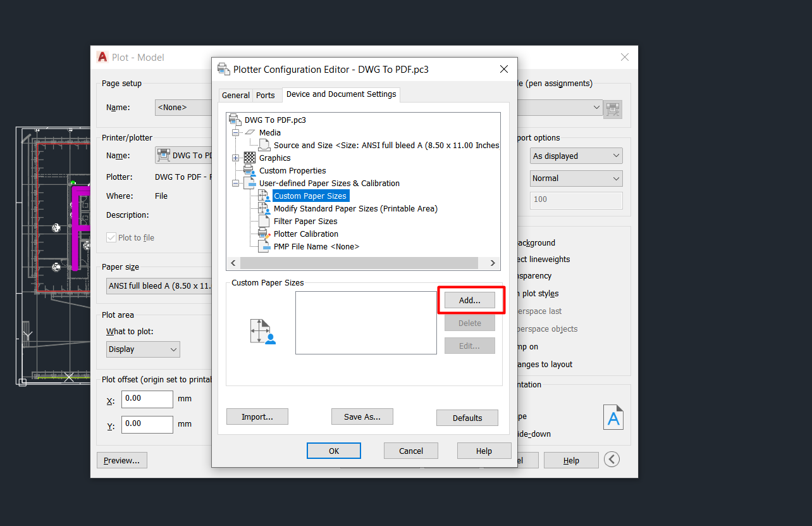Click the greyed-out Delete button
This screenshot has width=812, height=526.
pos(469,323)
